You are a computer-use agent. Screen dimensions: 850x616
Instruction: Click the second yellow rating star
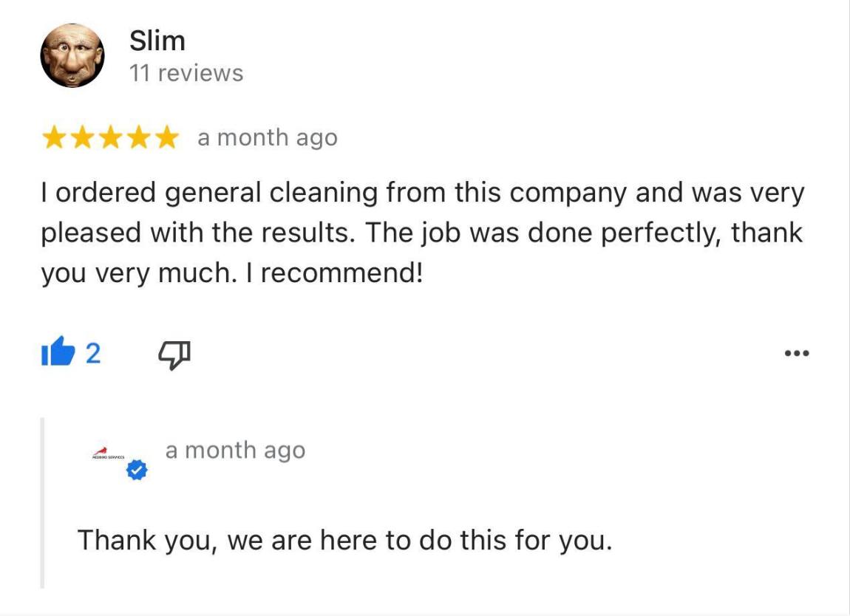pos(82,137)
